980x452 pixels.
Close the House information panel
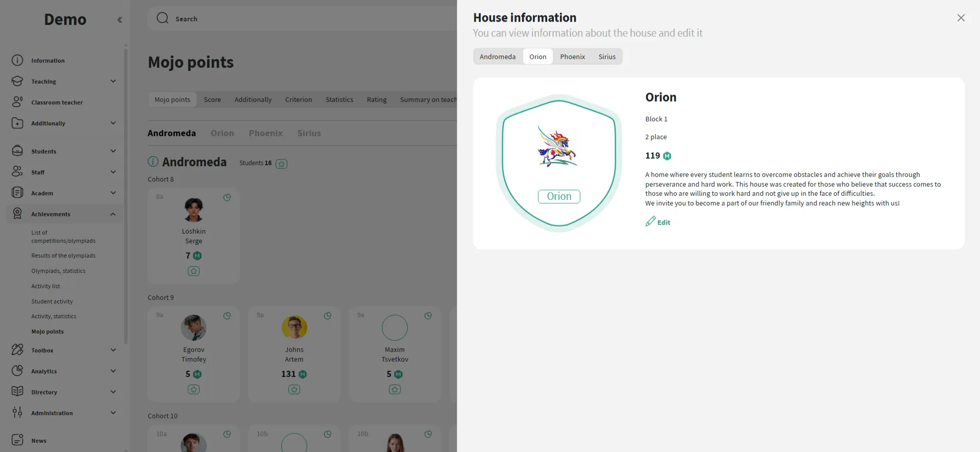961,18
